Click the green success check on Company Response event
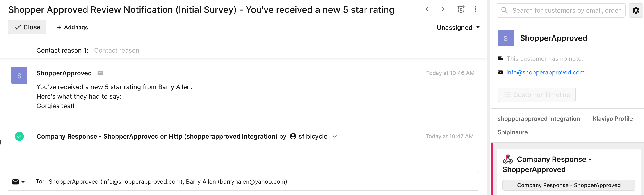 point(19,136)
